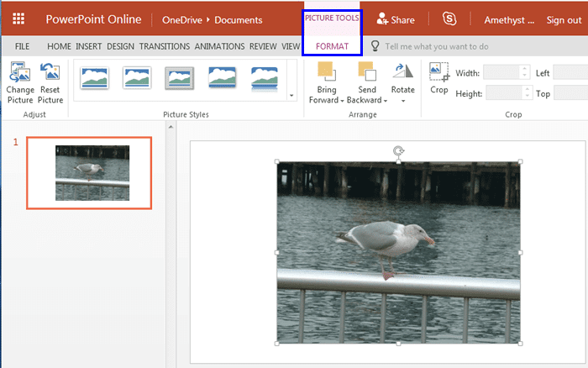Open the app launcher waffle icon
588x368 pixels.
click(18, 19)
